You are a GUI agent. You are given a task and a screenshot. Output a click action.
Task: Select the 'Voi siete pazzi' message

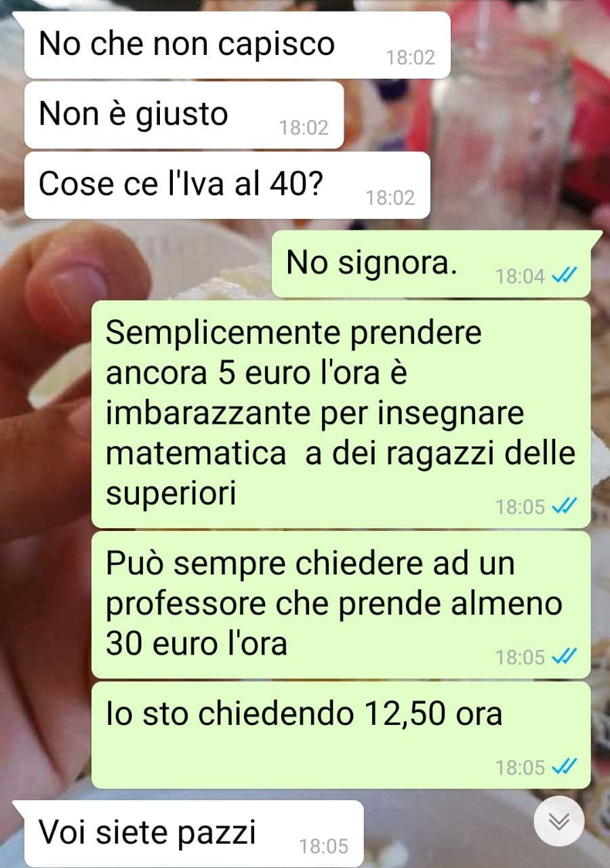pos(188,833)
